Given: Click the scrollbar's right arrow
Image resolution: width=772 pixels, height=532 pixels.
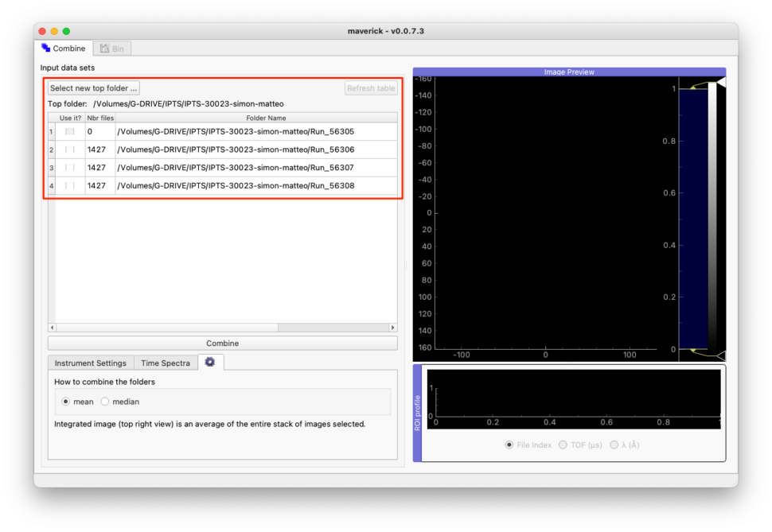Looking at the screenshot, I should click(392, 328).
